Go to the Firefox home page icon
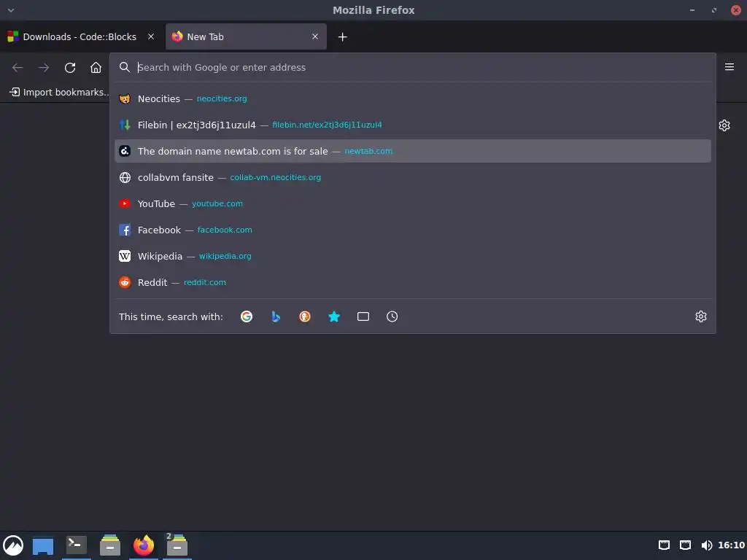Viewport: 747px width, 560px height. point(96,68)
